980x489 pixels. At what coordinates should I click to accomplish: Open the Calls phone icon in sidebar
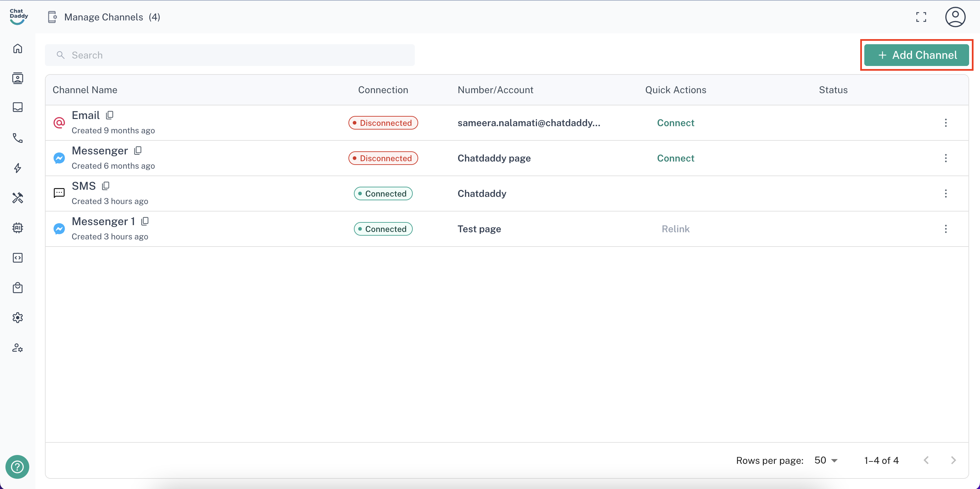click(17, 138)
